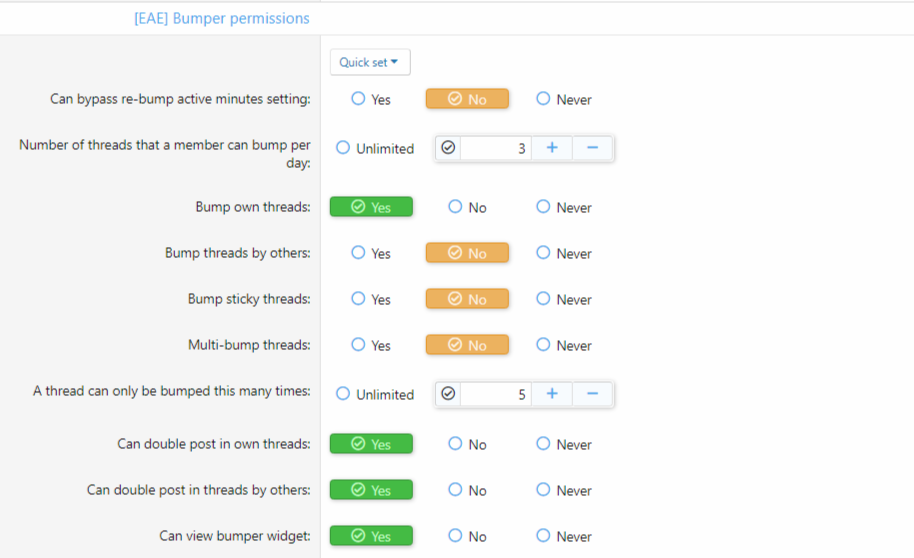Increase threads per day bump count with plus
Viewport: 914px width, 558px height.
(x=551, y=148)
